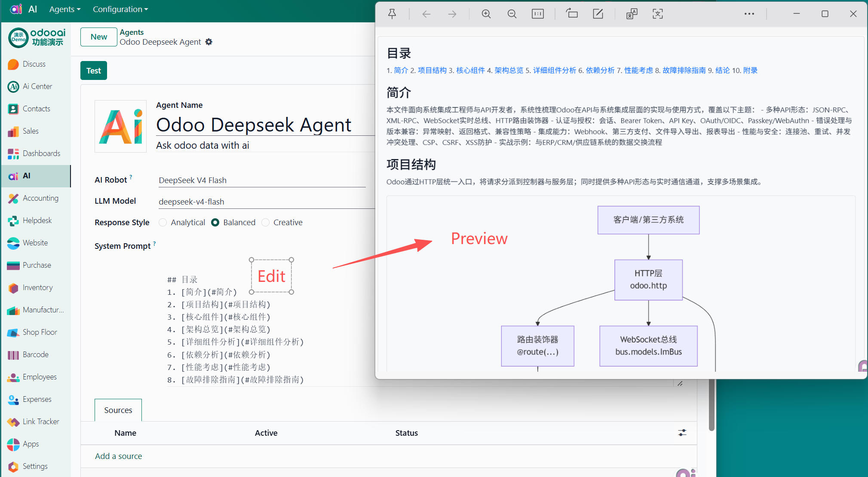
Task: Select the Creative response style
Action: pyautogui.click(x=266, y=222)
